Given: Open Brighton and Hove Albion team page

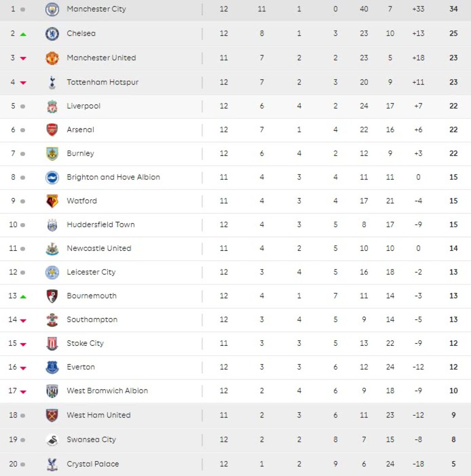Looking at the screenshot, I should point(113,177).
